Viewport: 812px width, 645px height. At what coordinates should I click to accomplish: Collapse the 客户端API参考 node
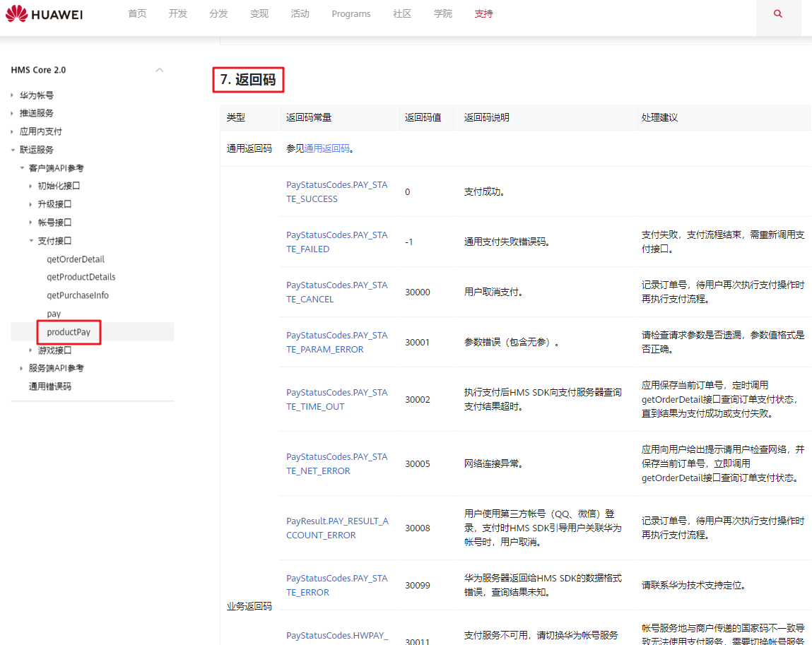point(22,167)
